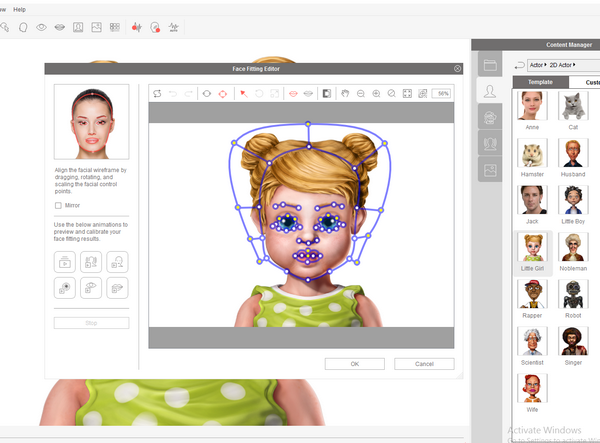Open the Actor tab in Content Manager sidebar
600x443 pixels.
[490, 91]
